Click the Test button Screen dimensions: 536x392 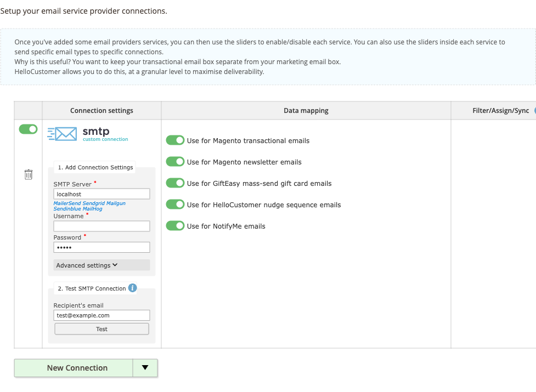click(101, 329)
